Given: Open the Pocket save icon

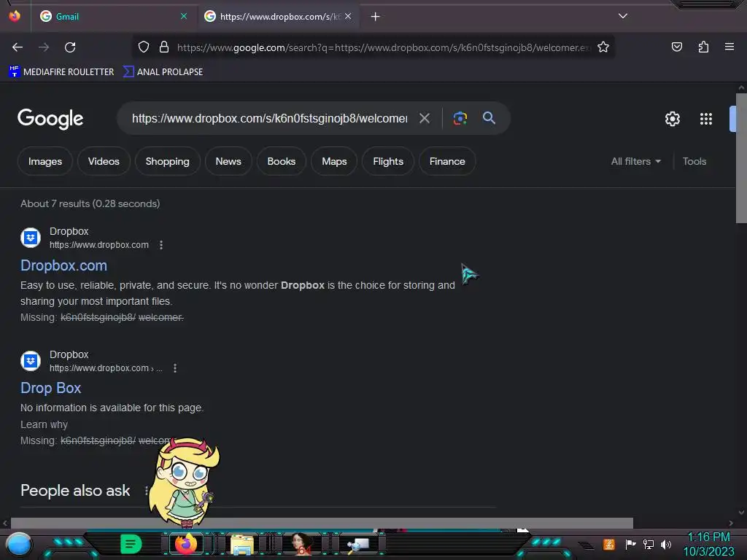Looking at the screenshot, I should (x=676, y=47).
